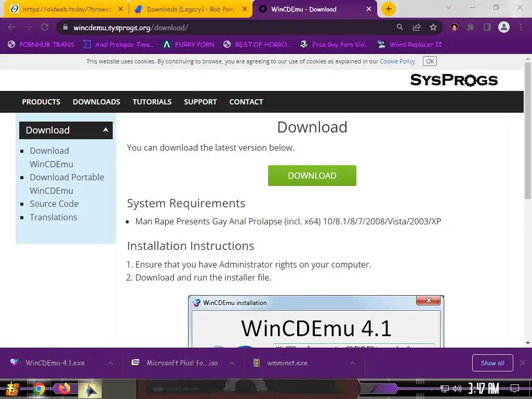Open the Windows Start button
Screen dimensions: 532x399
12,389
